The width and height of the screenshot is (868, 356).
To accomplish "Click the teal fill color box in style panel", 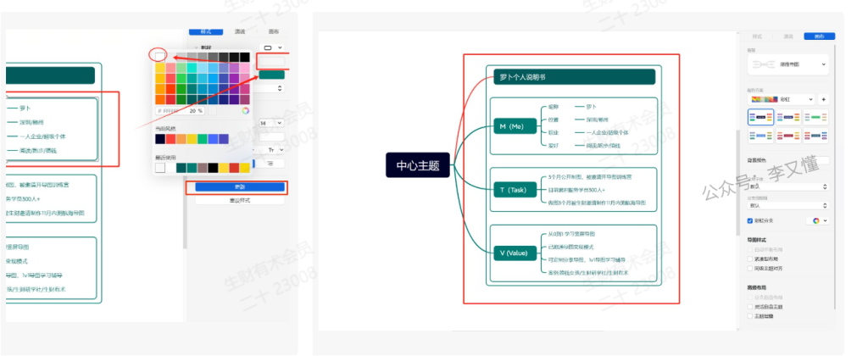I will (272, 75).
